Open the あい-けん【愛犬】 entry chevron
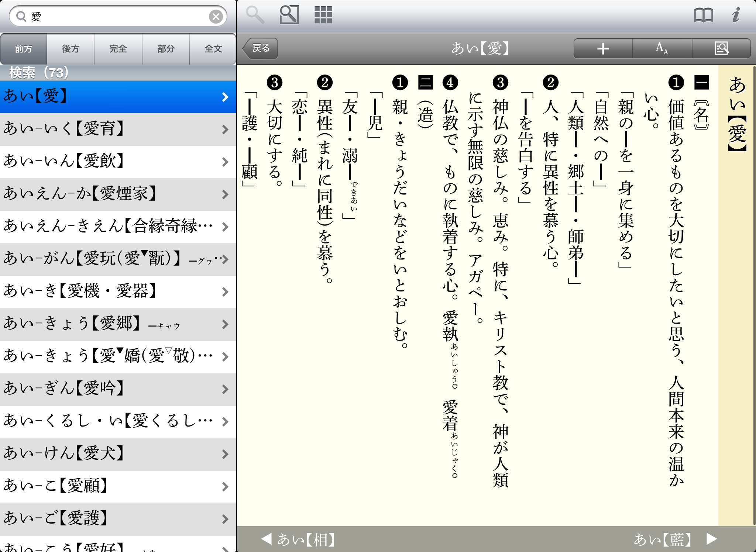 pyautogui.click(x=225, y=454)
